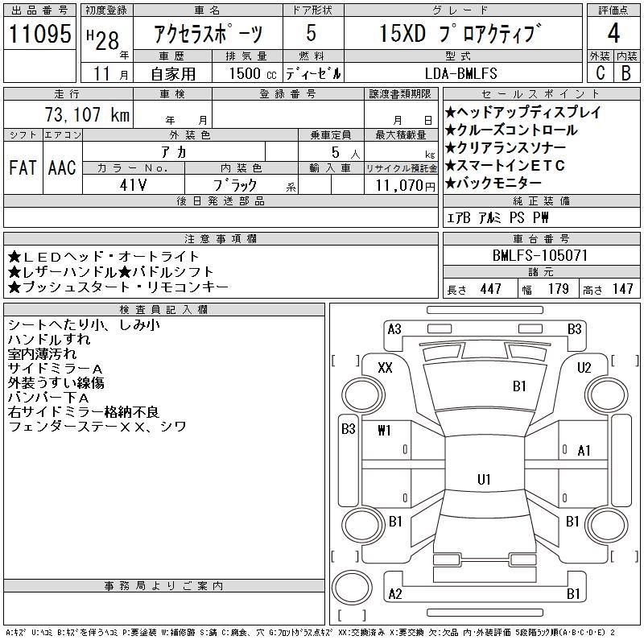Click the クルーズコントロール sales point
This screenshot has width=644, height=644.
click(x=511, y=130)
